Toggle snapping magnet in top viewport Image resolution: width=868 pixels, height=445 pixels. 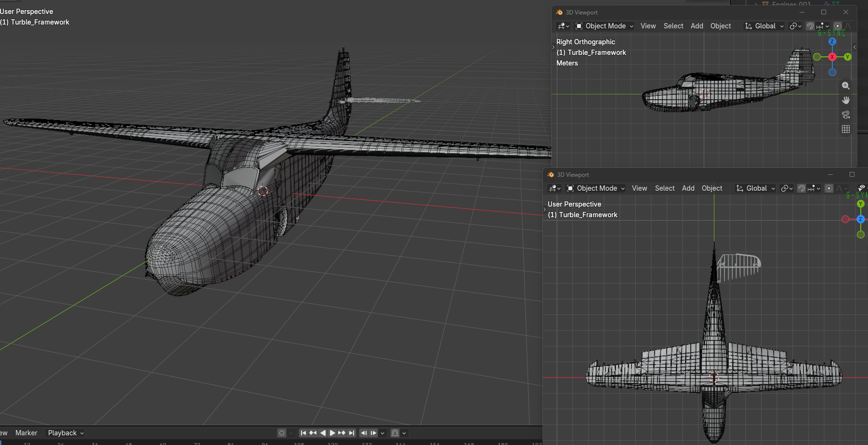tap(810, 26)
